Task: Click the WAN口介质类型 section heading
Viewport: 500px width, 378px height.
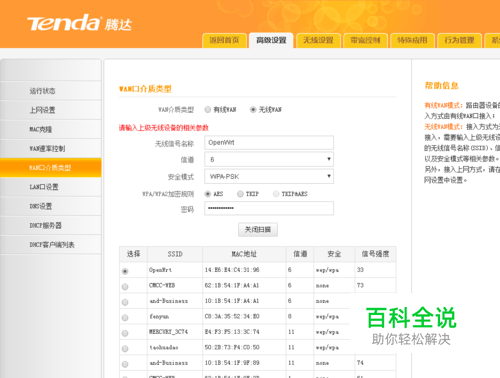Action: pyautogui.click(x=145, y=89)
